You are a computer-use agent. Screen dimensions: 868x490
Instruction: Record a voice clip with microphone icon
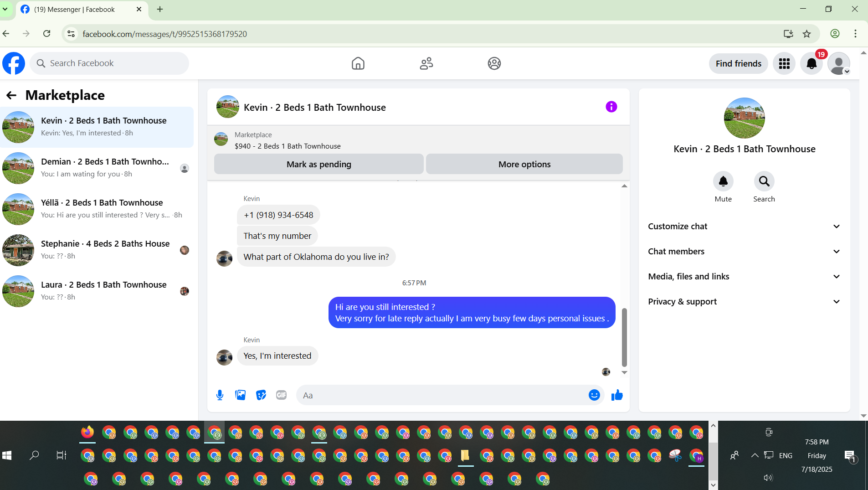click(x=220, y=395)
